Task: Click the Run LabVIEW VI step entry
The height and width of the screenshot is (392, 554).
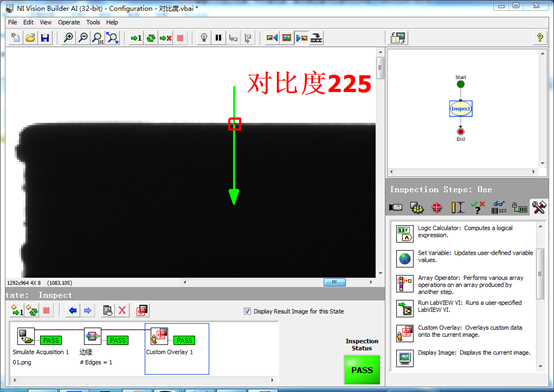Action: [x=464, y=308]
